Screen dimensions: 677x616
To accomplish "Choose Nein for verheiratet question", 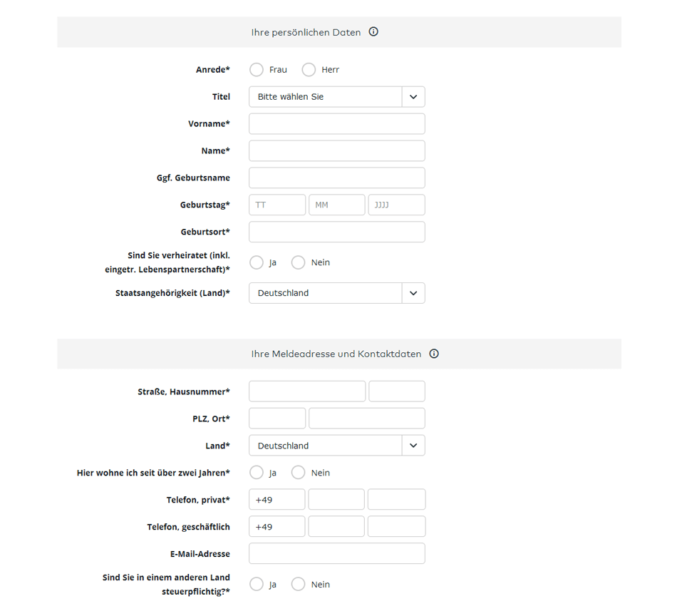I will [299, 262].
